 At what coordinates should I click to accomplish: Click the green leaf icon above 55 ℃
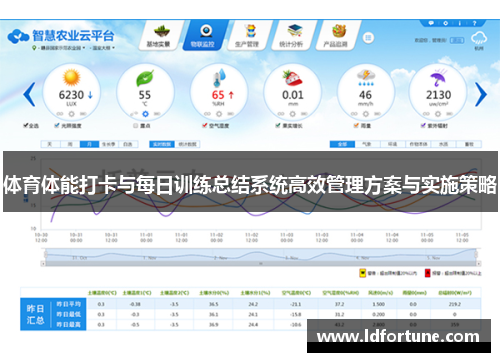tap(145, 78)
